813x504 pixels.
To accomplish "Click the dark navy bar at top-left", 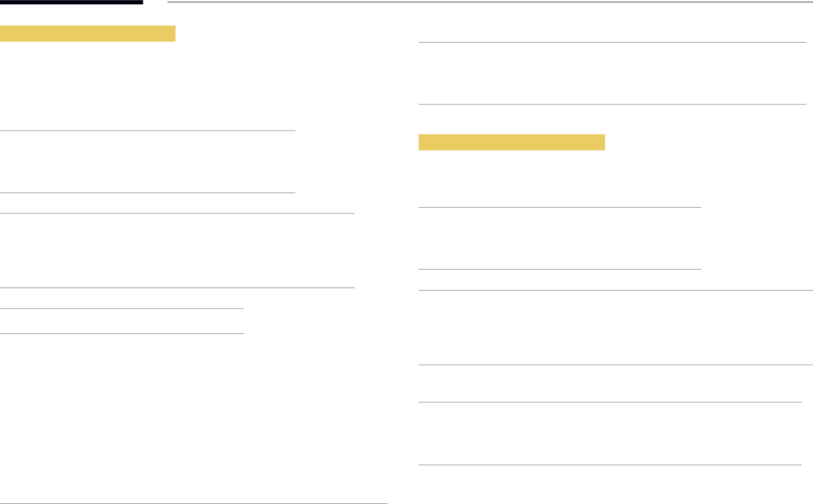I will (72, 2).
